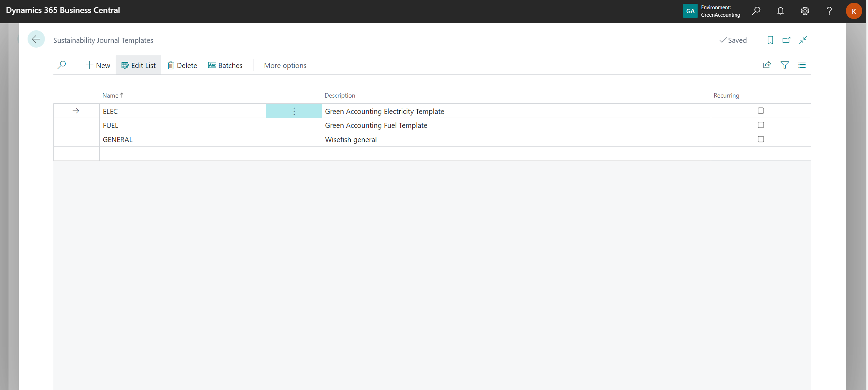Enable Recurring checkbox for ELEC
This screenshot has width=868, height=390.
coord(761,111)
